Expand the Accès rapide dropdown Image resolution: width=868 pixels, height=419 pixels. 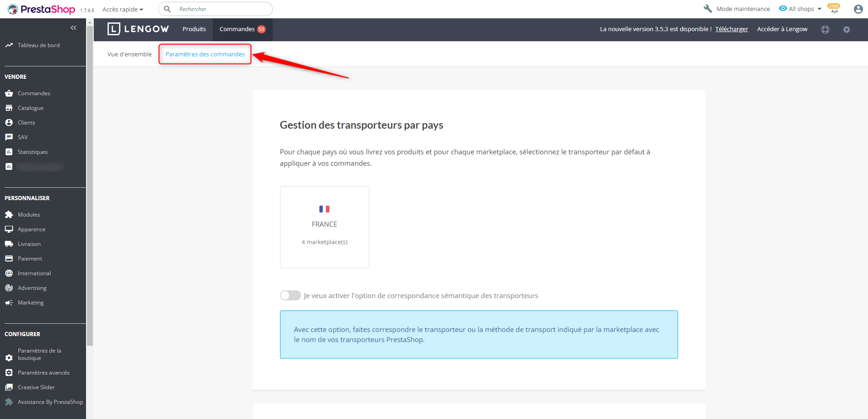[x=123, y=9]
